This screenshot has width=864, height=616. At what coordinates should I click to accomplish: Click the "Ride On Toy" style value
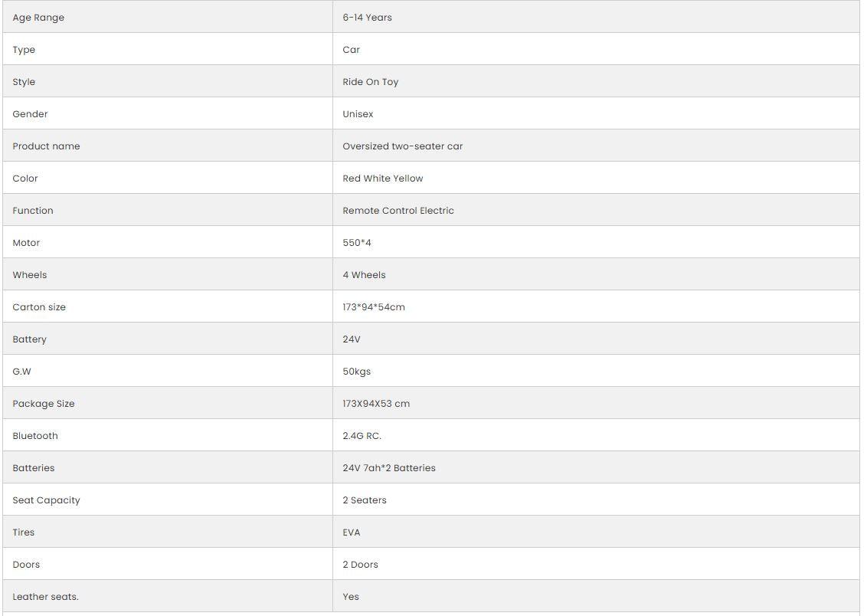point(371,82)
